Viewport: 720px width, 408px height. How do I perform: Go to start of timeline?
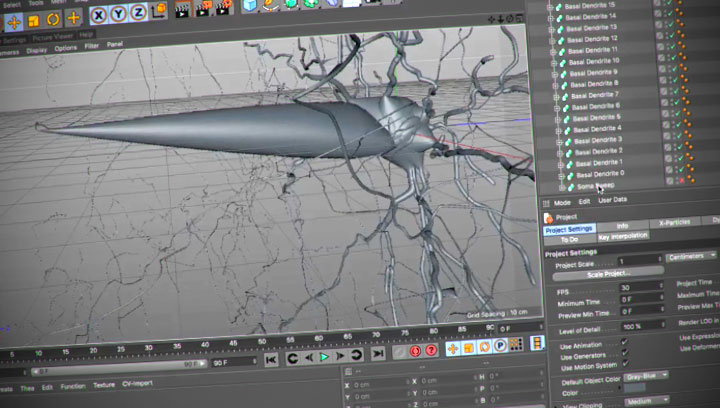click(271, 359)
